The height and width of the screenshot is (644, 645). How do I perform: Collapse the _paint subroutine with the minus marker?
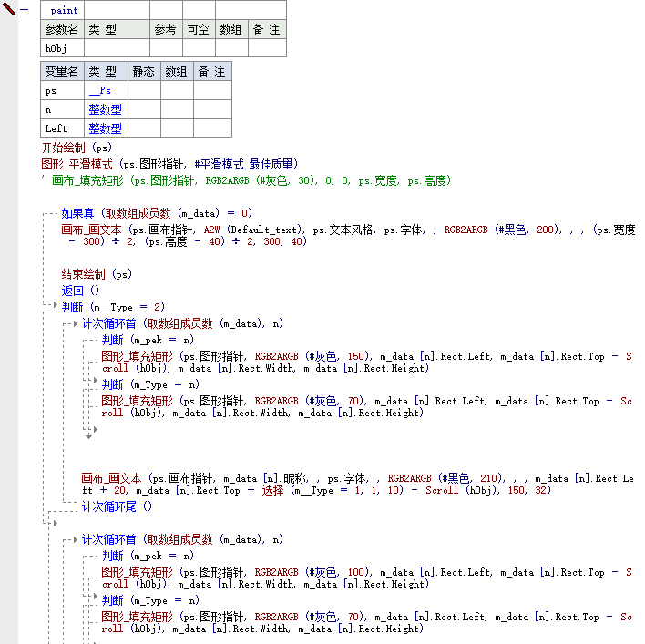[25, 9]
